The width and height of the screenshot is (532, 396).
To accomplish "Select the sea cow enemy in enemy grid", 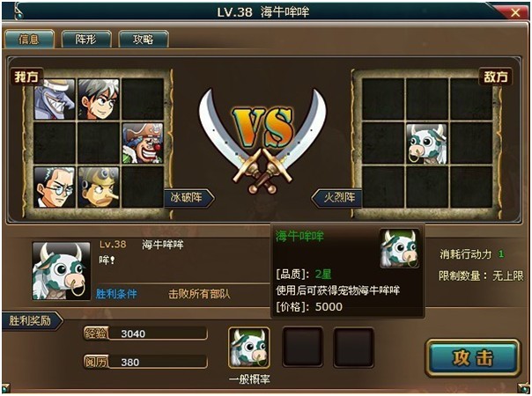I will coord(427,144).
